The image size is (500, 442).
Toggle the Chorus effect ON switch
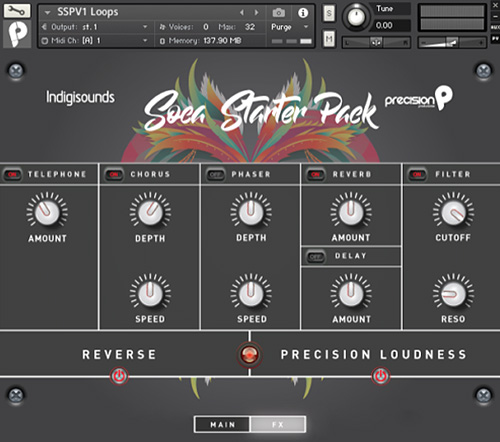point(114,174)
